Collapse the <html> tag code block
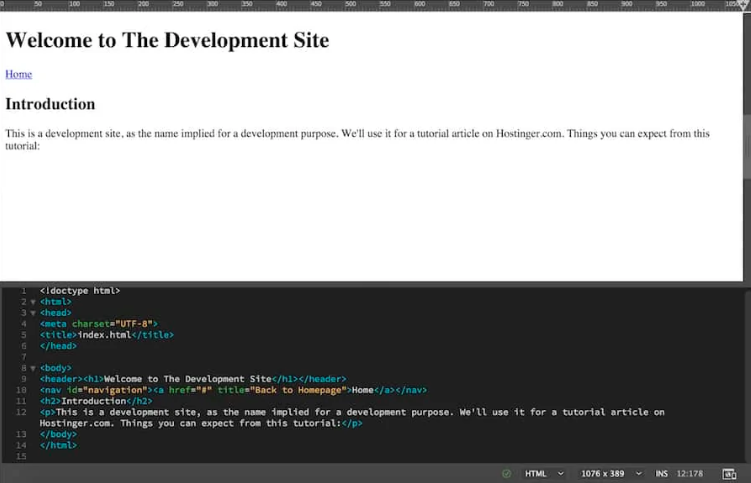 tap(32, 302)
